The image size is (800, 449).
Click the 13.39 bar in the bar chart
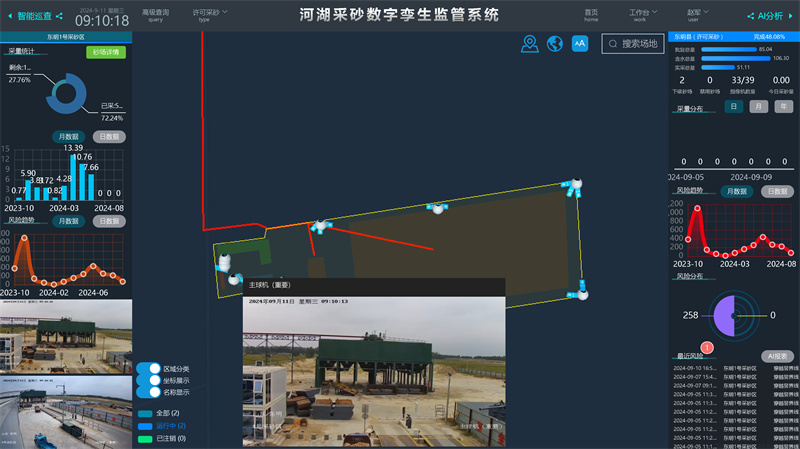click(73, 178)
